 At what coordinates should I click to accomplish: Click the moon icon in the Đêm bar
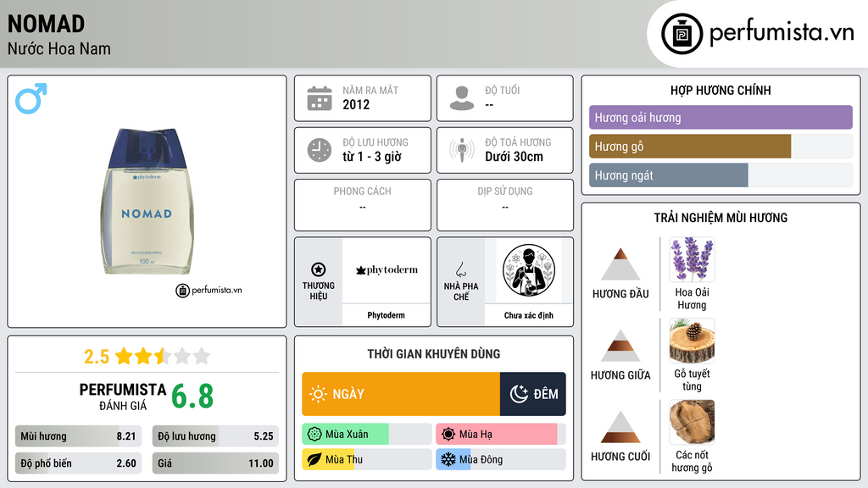(519, 394)
